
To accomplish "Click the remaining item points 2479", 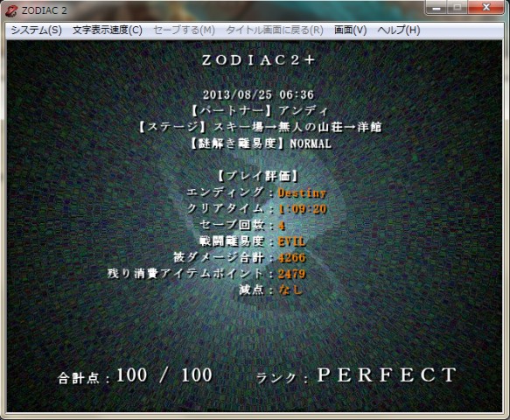I will coord(292,274).
